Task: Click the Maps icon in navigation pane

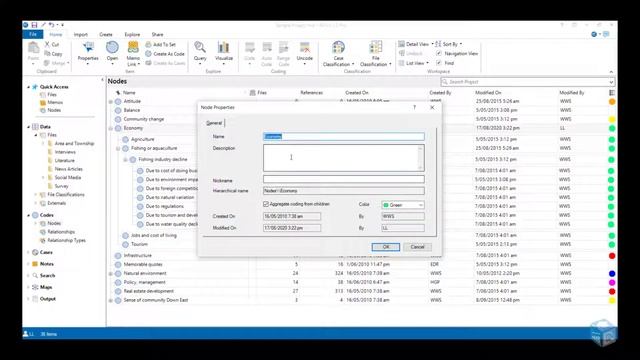Action: click(x=35, y=287)
